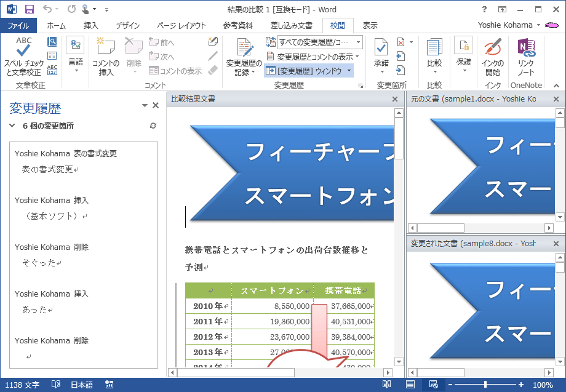Open Linked Notes (リンクノート) OneNote

pyautogui.click(x=526, y=57)
